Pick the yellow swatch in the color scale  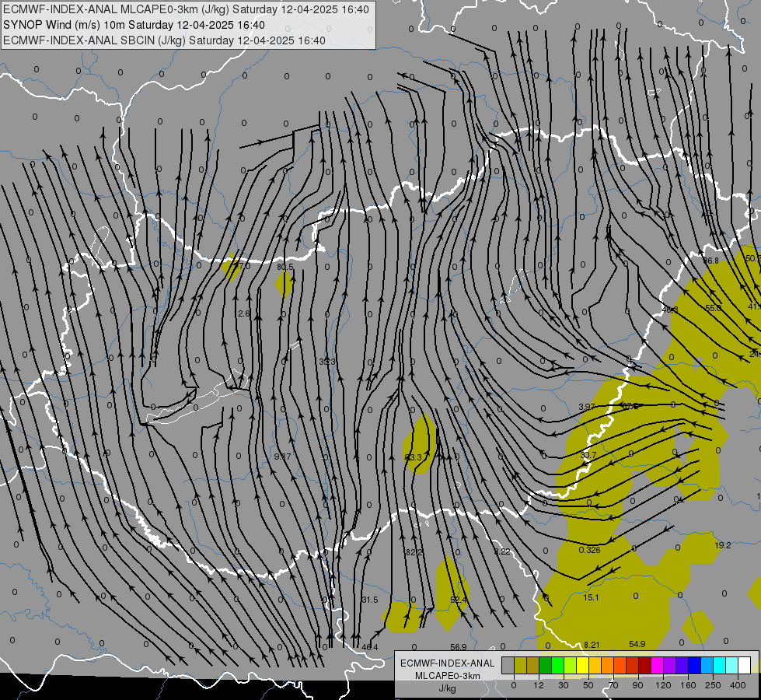(x=583, y=665)
